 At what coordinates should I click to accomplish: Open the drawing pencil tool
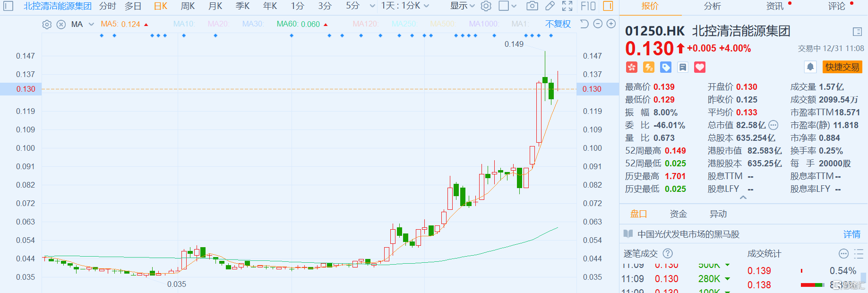coord(550,6)
